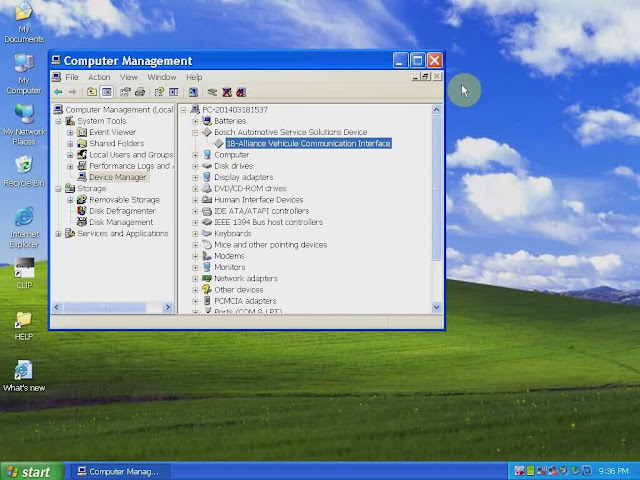The image size is (640, 480).
Task: Select the PCMCIA adapters category
Action: 245,301
